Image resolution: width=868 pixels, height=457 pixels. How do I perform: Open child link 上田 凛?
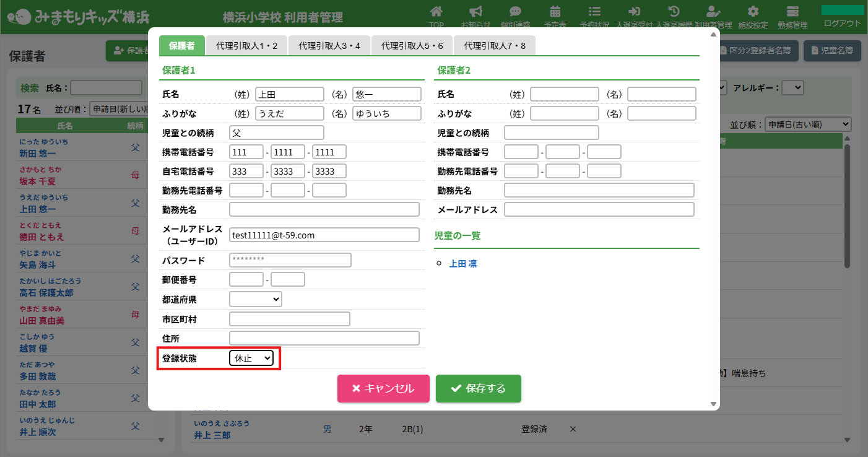point(463,264)
